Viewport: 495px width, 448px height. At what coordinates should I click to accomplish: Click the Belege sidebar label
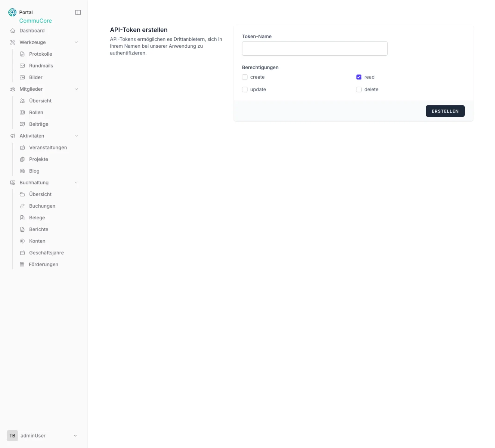click(x=37, y=218)
